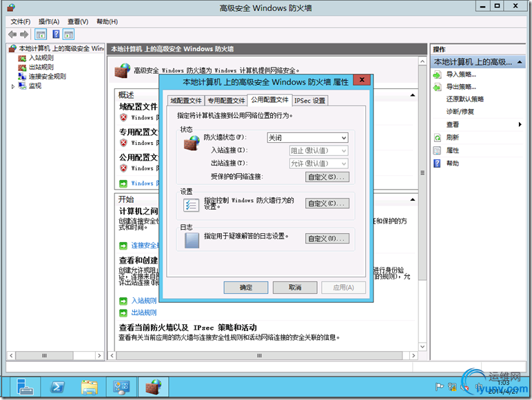Click the 连接安全 link in center pane
Screen dimensions: 532x400
coord(145,245)
